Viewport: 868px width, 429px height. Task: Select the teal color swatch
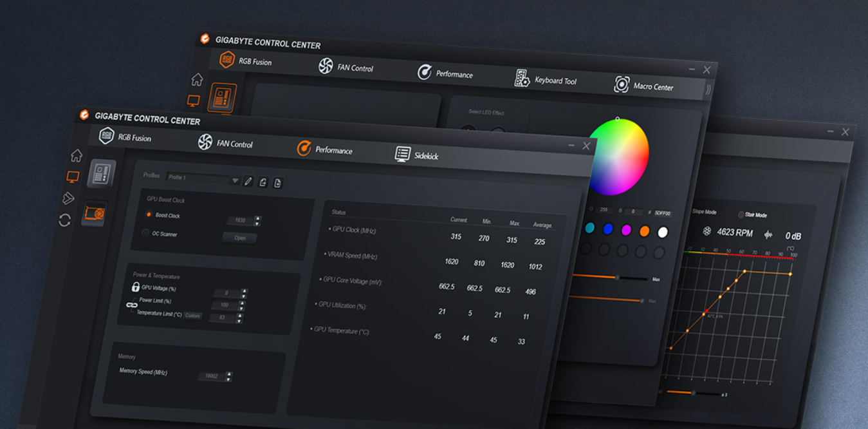(x=589, y=228)
